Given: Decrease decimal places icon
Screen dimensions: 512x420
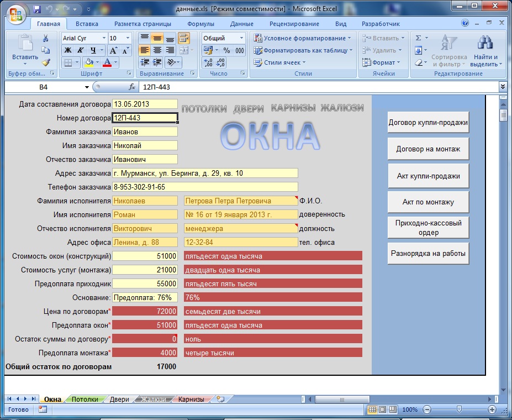Looking at the screenshot, I should [x=220, y=62].
